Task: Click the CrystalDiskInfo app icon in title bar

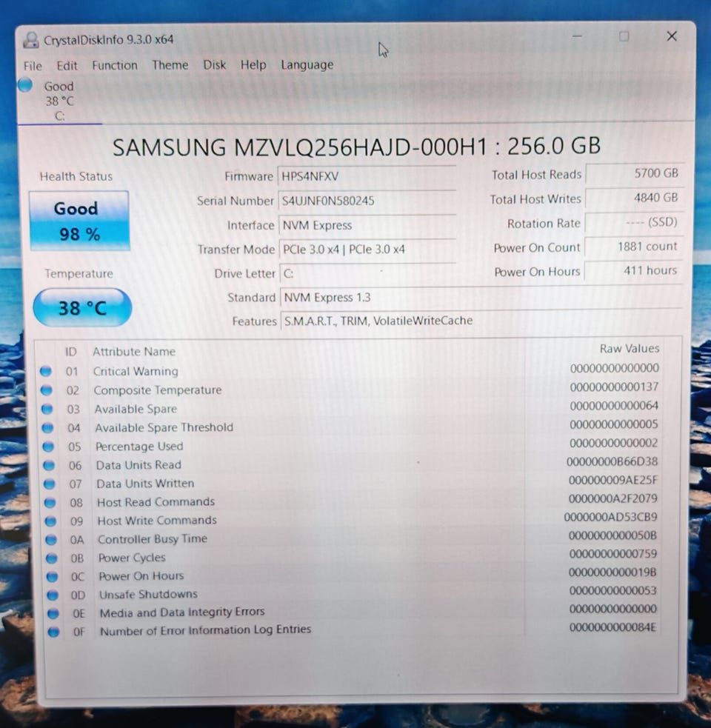Action: [31, 40]
